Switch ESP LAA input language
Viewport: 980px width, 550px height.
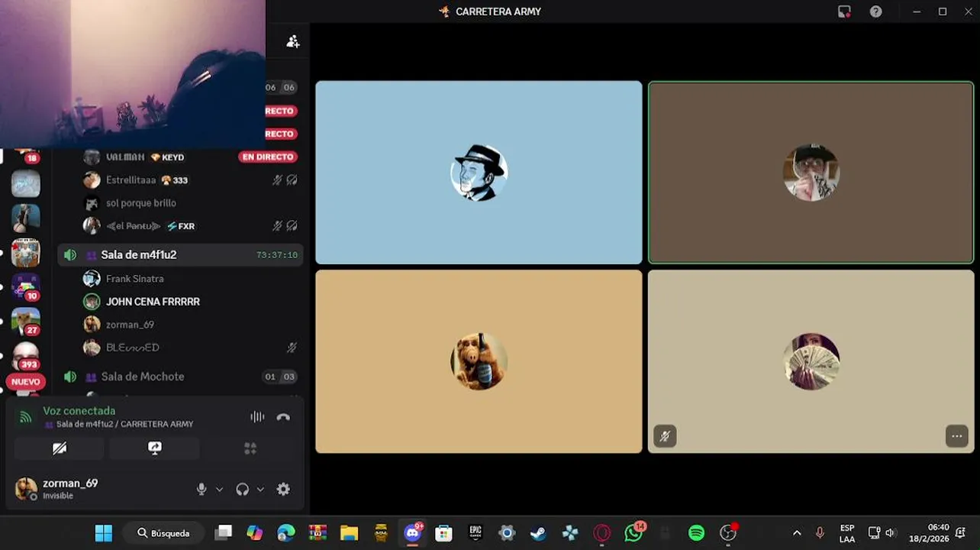847,533
